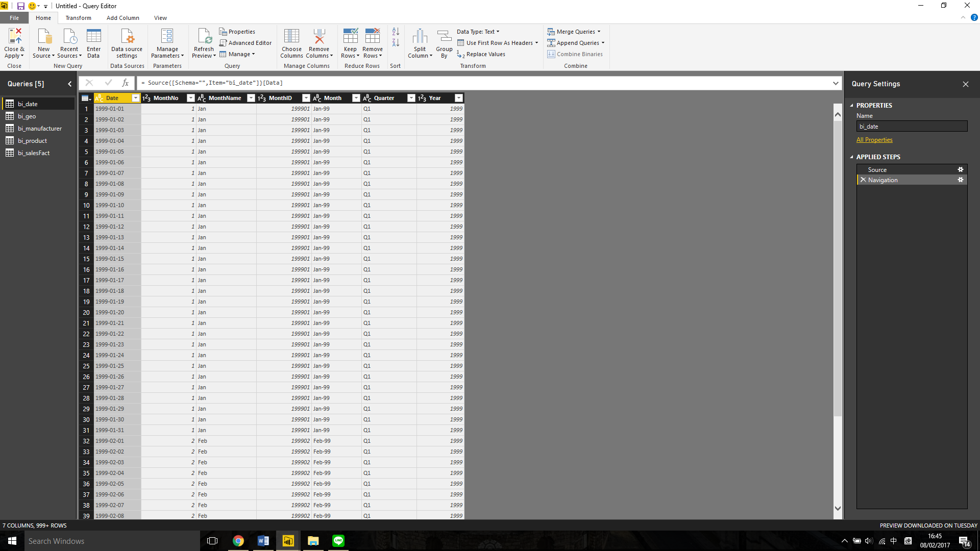
Task: Click Replace Values
Action: click(481, 54)
